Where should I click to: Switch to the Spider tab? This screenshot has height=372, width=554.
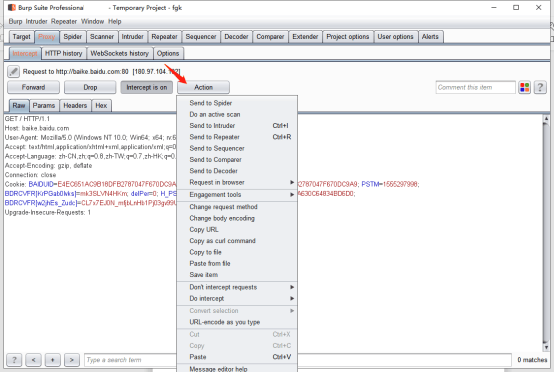[73, 37]
